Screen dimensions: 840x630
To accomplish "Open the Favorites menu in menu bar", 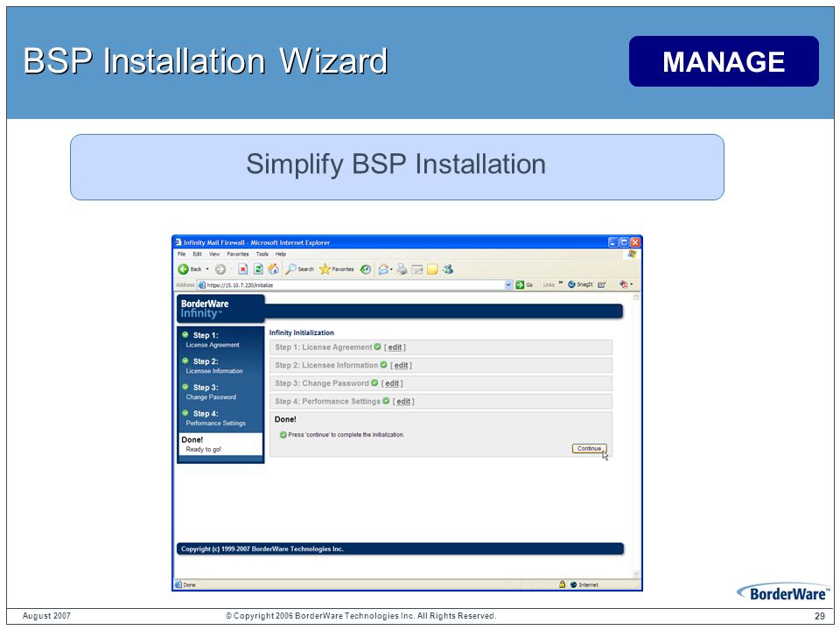I will [x=238, y=254].
